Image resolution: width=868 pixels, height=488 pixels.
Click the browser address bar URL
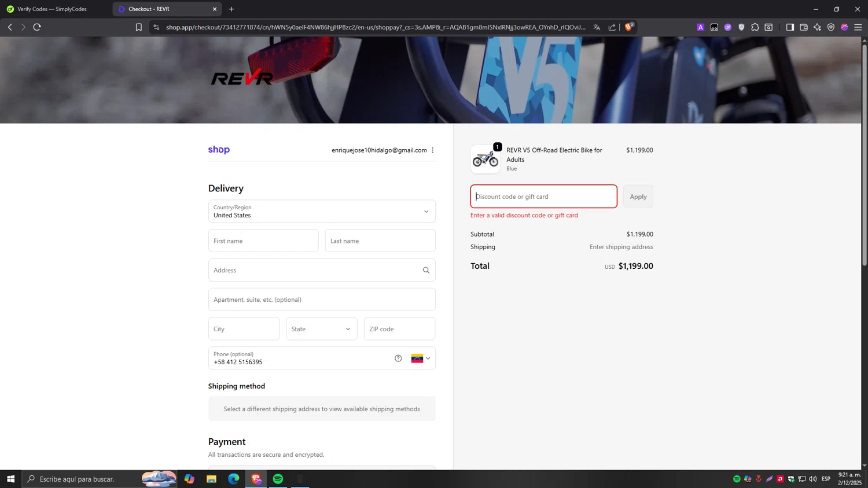[x=376, y=27]
